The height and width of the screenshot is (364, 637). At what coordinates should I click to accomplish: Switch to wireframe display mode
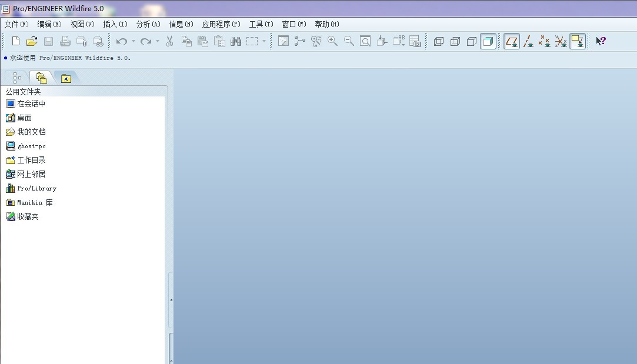point(439,41)
